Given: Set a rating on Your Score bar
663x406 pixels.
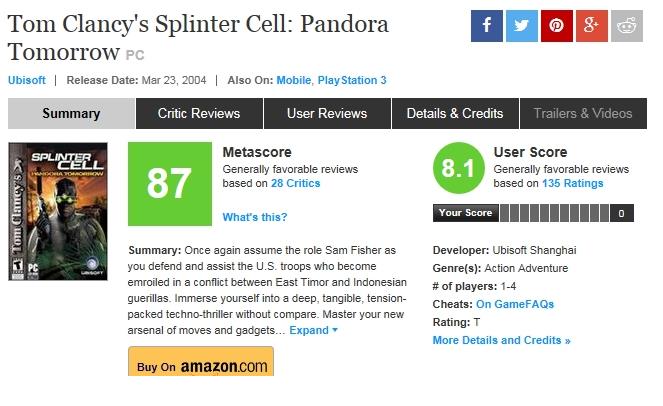Looking at the screenshot, I should coord(554,213).
